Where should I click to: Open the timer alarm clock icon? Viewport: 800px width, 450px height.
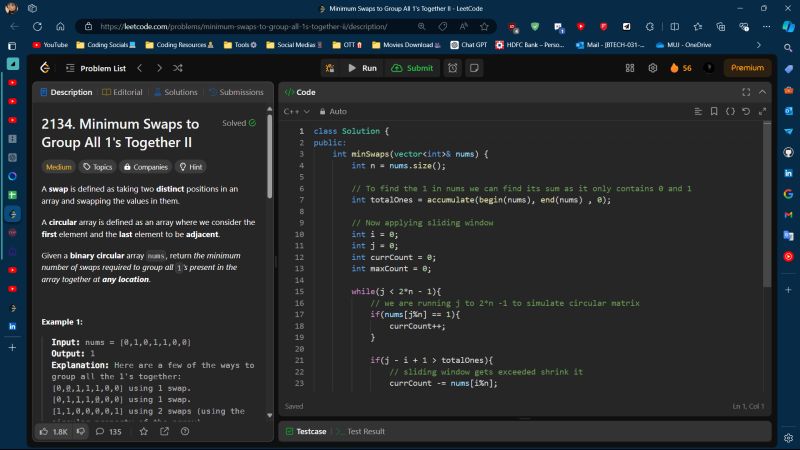[453, 68]
